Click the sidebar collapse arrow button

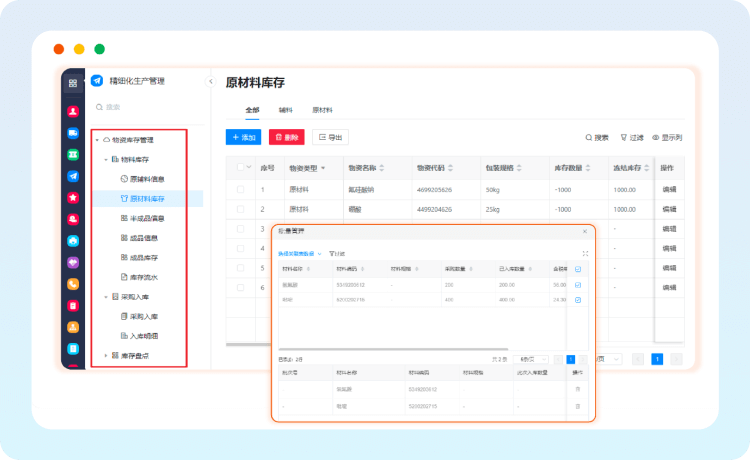(x=211, y=81)
